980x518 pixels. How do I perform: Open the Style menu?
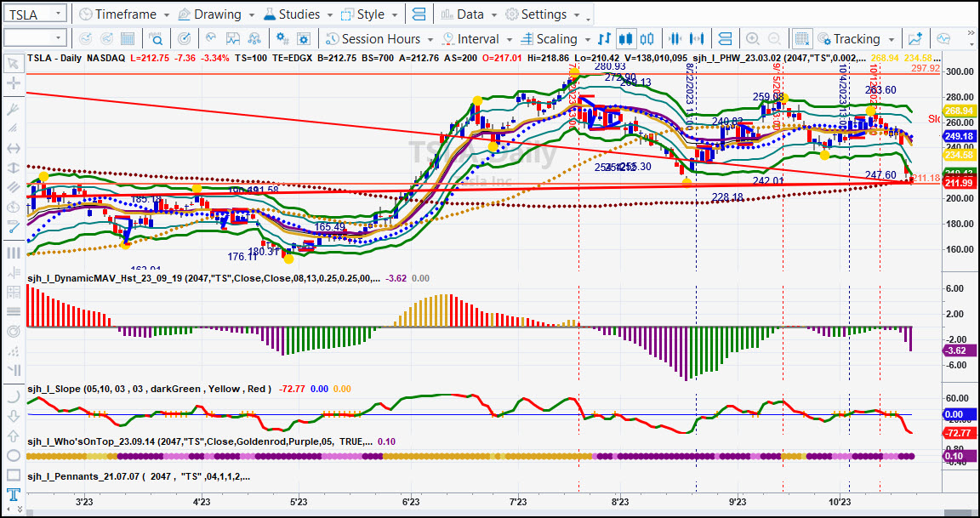click(370, 14)
